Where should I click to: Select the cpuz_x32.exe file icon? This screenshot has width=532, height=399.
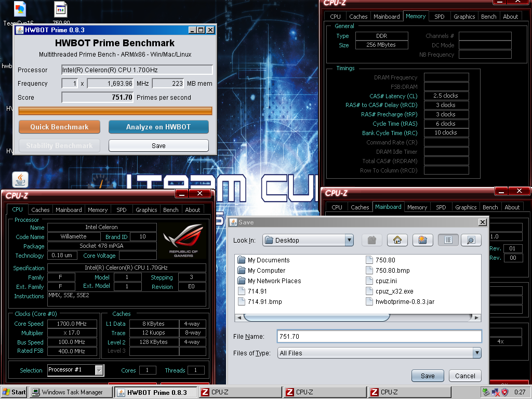369,291
